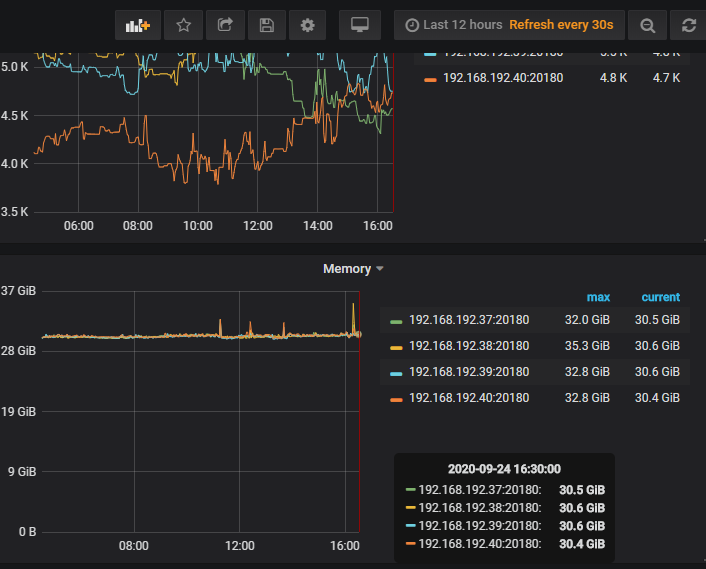
Task: Star this dashboard as favorite
Action: click(183, 25)
